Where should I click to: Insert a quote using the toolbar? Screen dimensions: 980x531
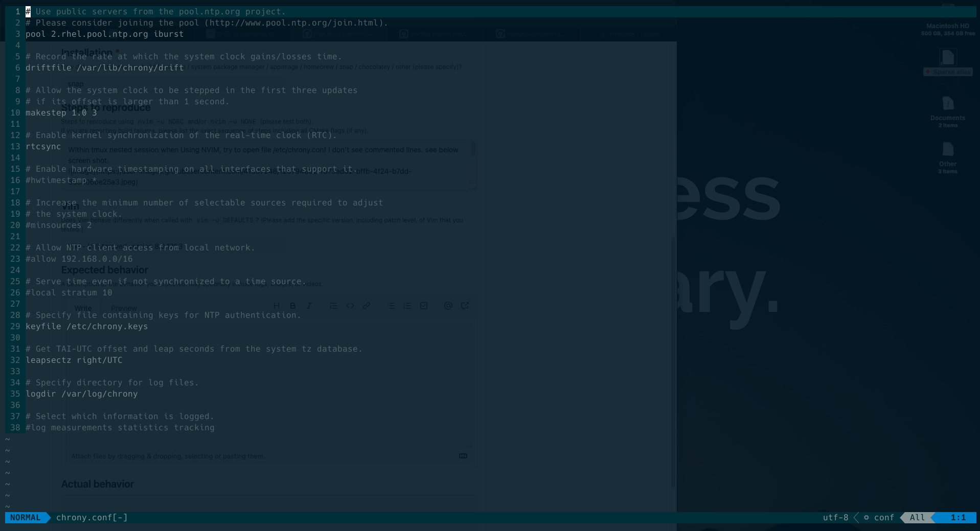click(333, 305)
